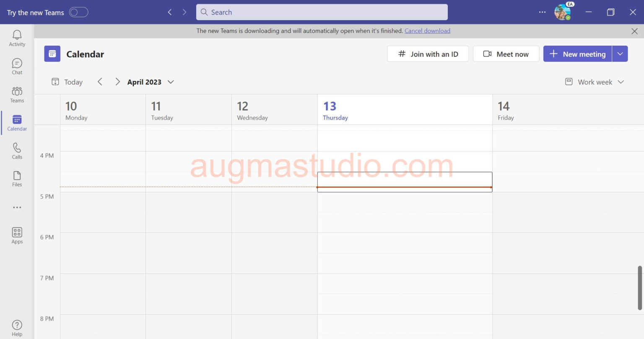
Task: Switch to the Calendar section
Action: 17,123
